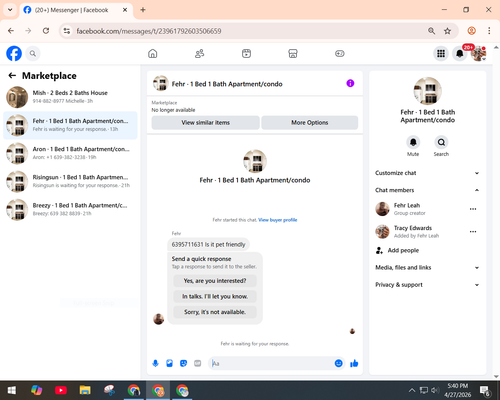Open the Friends icon in top navigation
The height and width of the screenshot is (400, 500).
(199, 53)
